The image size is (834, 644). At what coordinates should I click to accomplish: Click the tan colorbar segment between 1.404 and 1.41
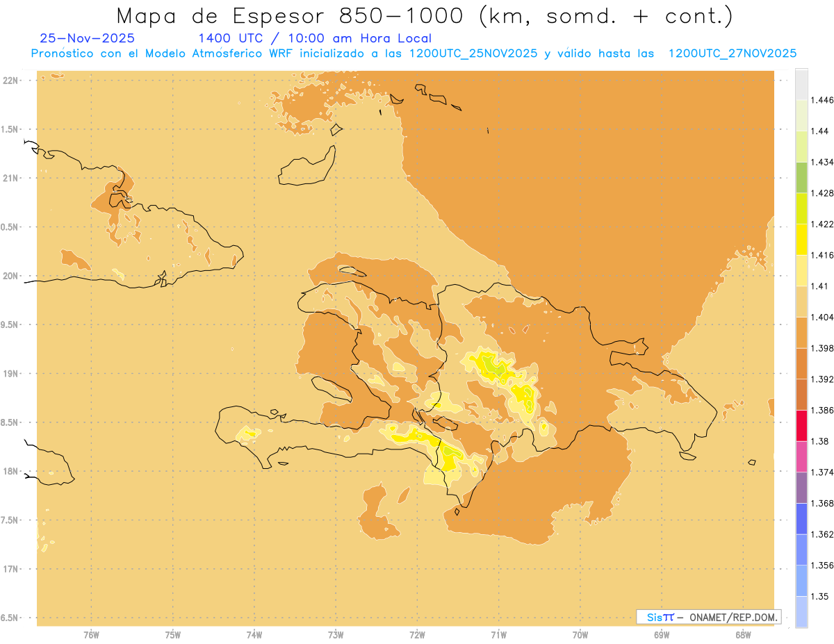click(x=801, y=302)
